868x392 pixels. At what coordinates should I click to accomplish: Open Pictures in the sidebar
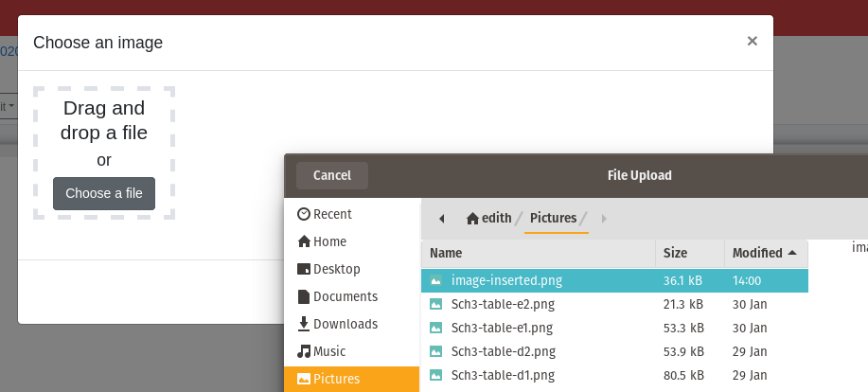point(336,379)
